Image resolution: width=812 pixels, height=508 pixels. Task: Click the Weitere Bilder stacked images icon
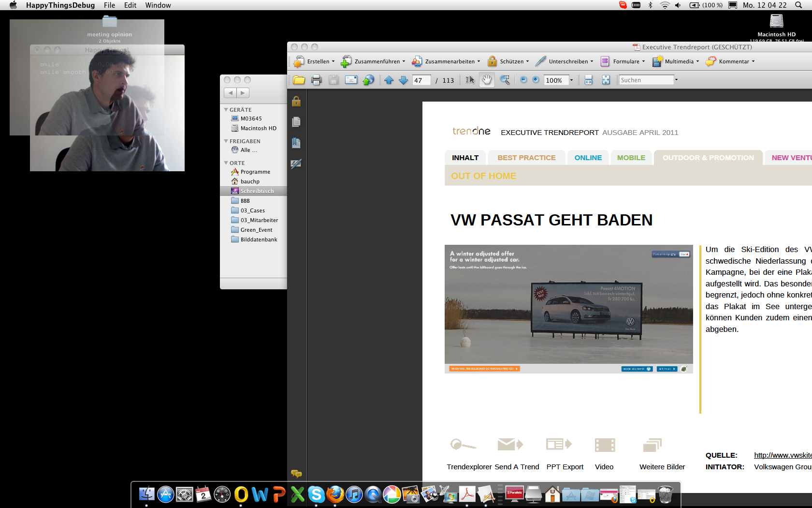(x=652, y=445)
